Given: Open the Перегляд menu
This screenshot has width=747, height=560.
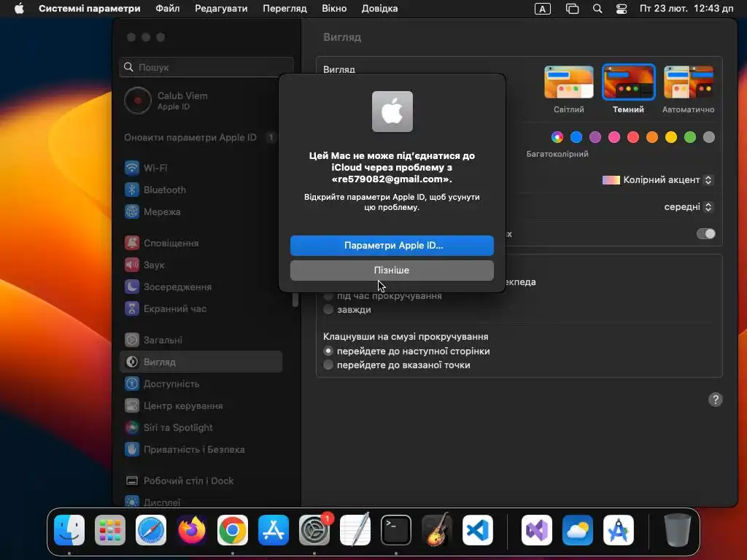Looking at the screenshot, I should [285, 9].
